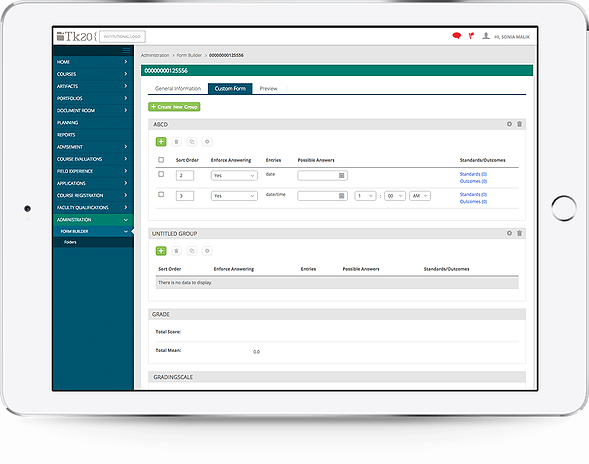Viewport: 589px width, 464px height.
Task: Click the trash icon in the Untitled Group toolbar
Action: [176, 251]
